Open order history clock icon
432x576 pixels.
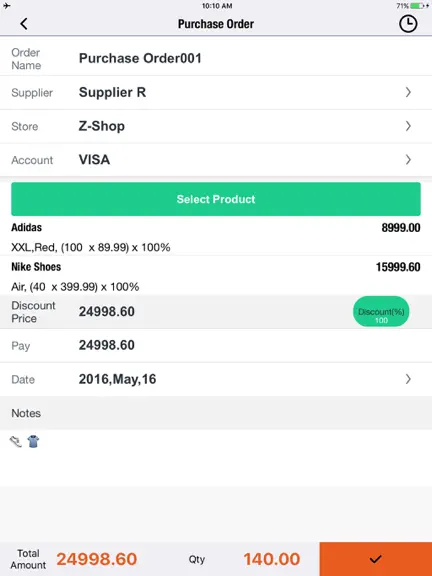click(408, 24)
